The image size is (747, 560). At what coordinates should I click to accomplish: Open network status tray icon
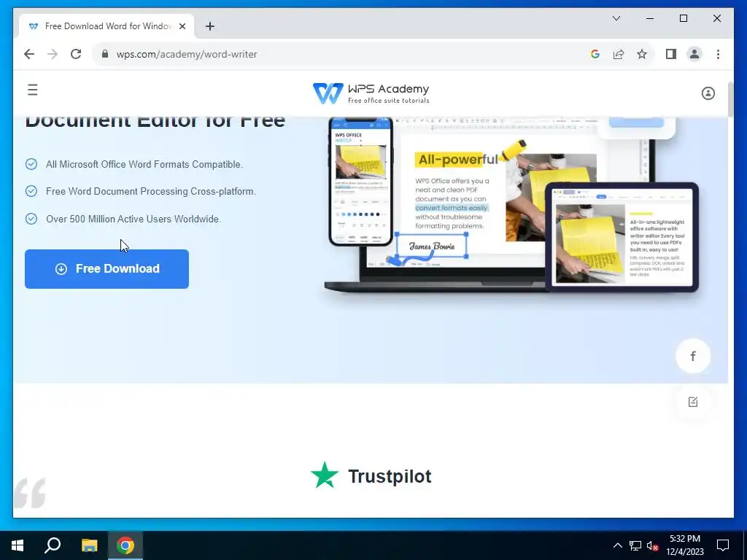(x=635, y=545)
